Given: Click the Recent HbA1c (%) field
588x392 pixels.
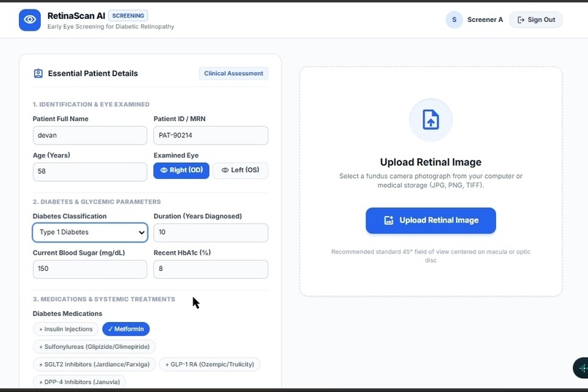Looking at the screenshot, I should [x=211, y=269].
